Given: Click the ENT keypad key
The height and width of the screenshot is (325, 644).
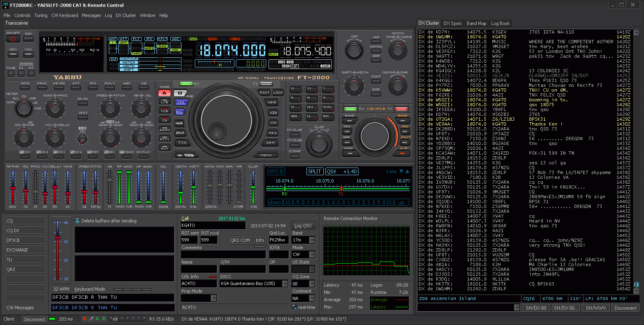Looking at the screenshot, I should 327,117.
